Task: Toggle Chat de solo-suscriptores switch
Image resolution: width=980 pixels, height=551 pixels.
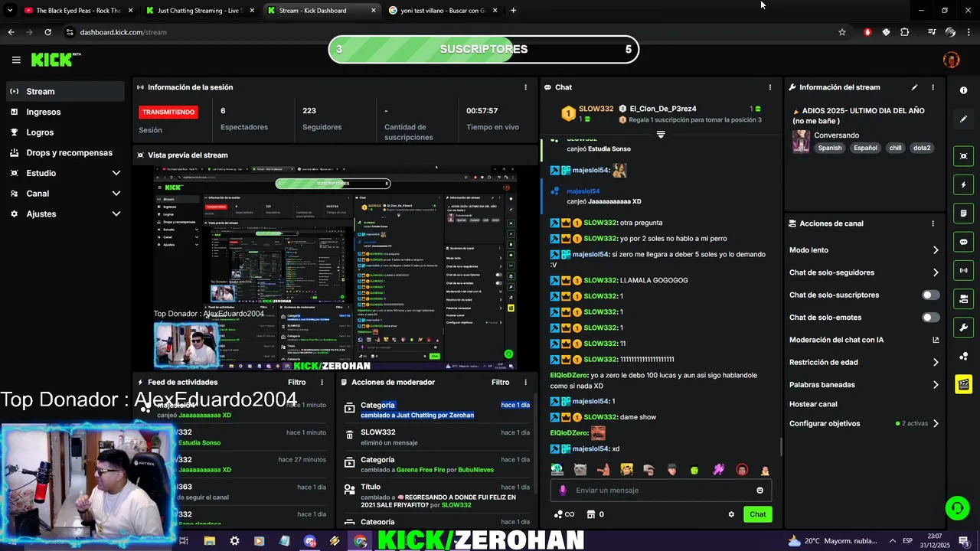Action: (x=931, y=295)
